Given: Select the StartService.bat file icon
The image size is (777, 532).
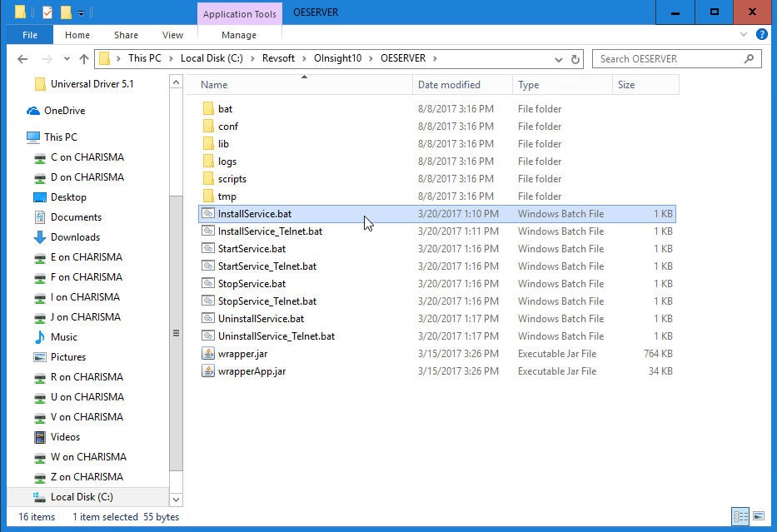Looking at the screenshot, I should pyautogui.click(x=208, y=249).
